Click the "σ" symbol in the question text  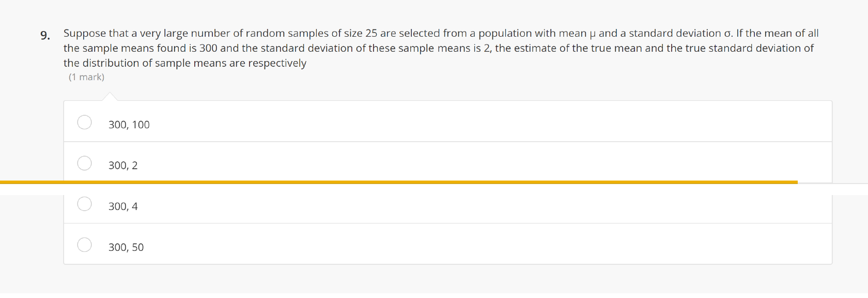[727, 34]
